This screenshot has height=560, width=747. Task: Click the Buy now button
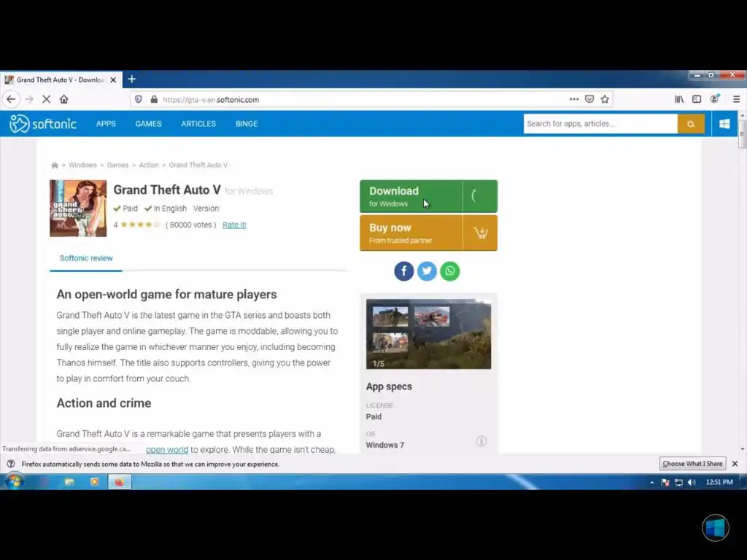[x=428, y=233]
